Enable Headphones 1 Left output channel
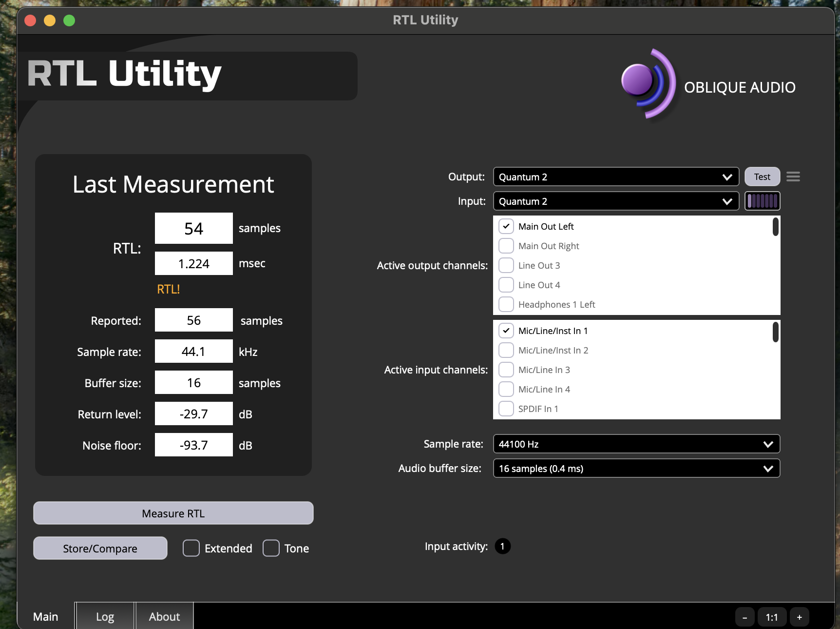The width and height of the screenshot is (840, 629). coord(506,304)
